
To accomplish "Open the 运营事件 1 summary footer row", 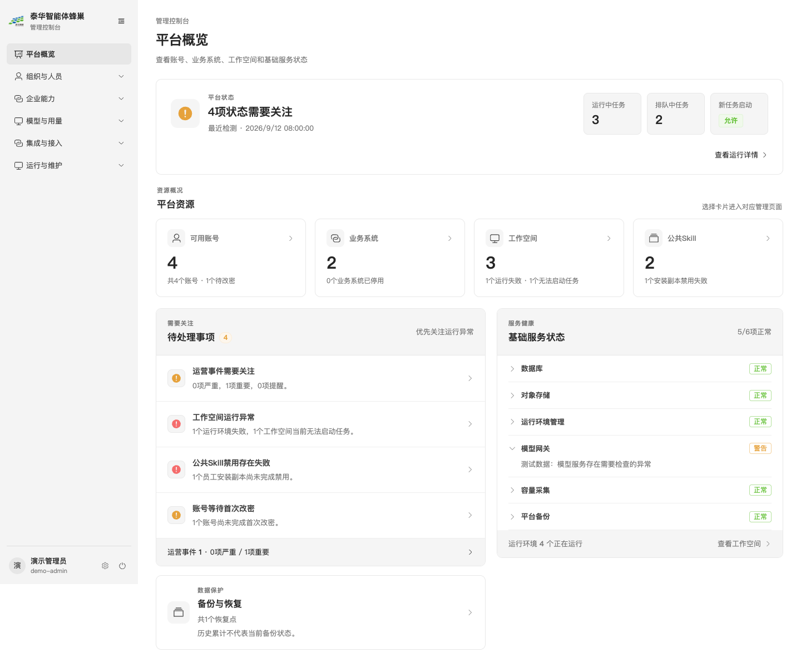I will point(320,552).
